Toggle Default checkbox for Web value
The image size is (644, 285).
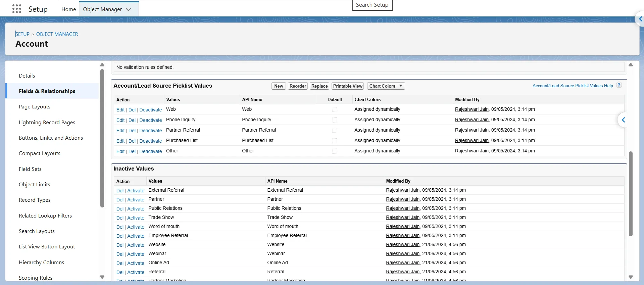(x=335, y=109)
